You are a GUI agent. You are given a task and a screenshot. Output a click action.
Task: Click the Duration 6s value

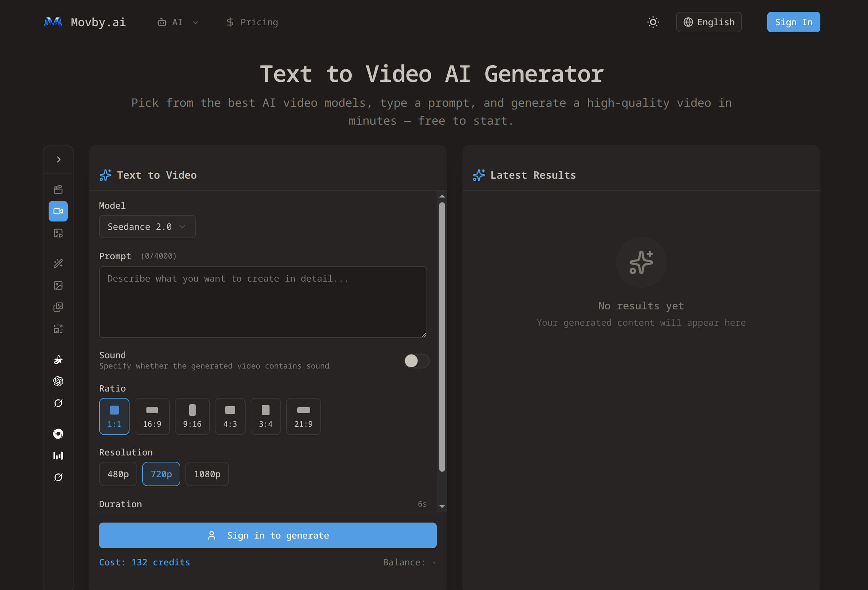(x=422, y=504)
